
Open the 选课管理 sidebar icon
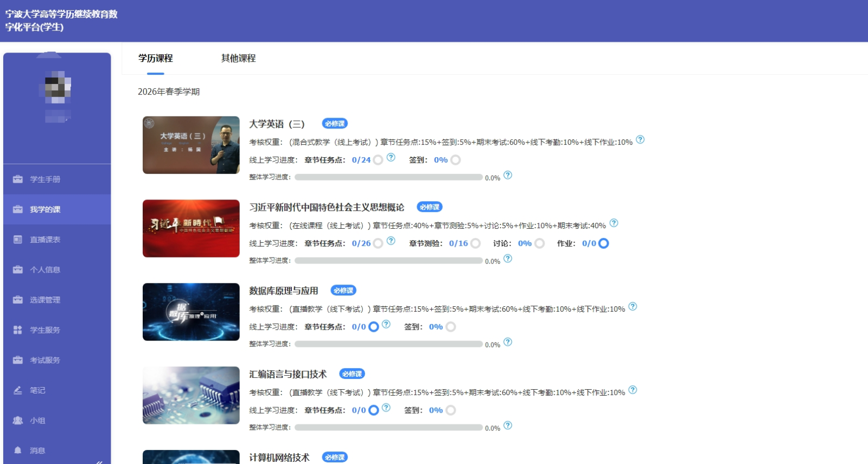coord(18,300)
